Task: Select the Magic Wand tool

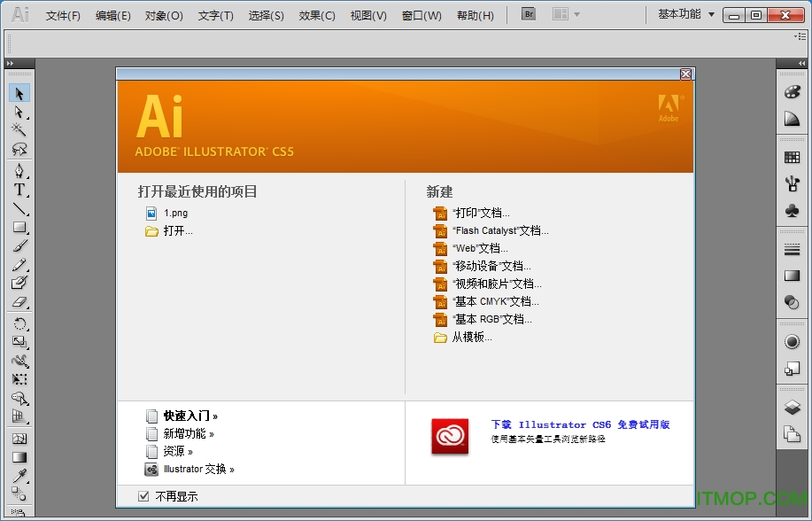Action: tap(19, 129)
